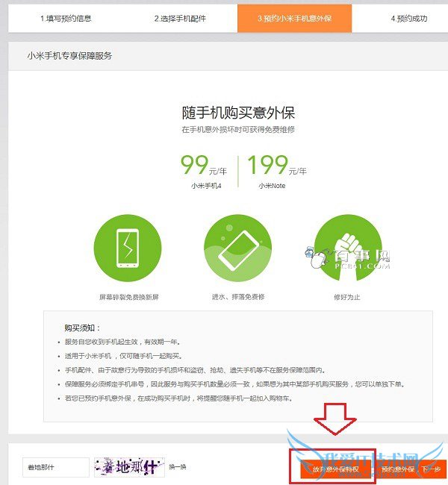Open step 2 选择手机配件 tab
The width and height of the screenshot is (448, 485).
180,19
